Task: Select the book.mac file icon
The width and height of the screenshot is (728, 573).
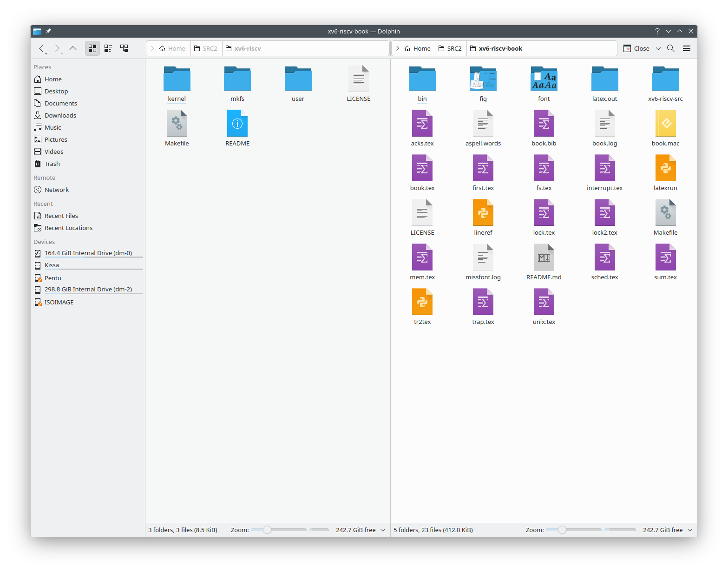Action: [x=665, y=124]
